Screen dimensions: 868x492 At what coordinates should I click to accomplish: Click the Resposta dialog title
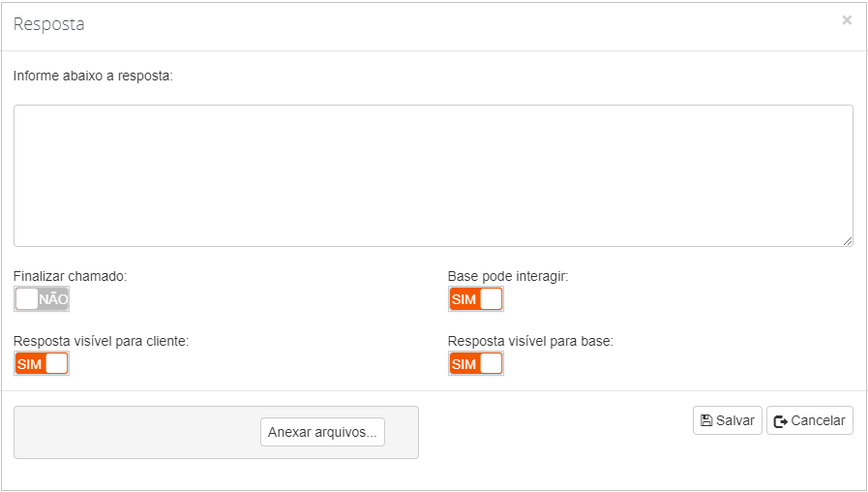(48, 24)
